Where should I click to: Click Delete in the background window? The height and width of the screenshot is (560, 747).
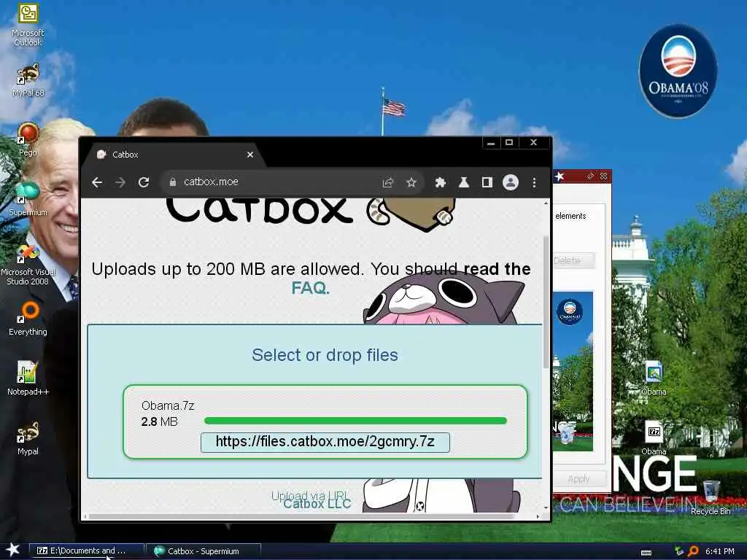tap(573, 260)
